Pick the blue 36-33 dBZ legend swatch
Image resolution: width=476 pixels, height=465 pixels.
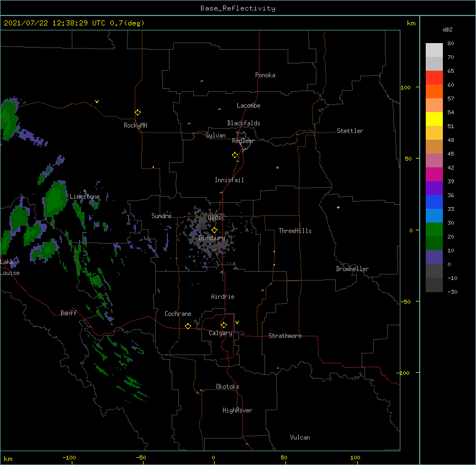point(434,202)
